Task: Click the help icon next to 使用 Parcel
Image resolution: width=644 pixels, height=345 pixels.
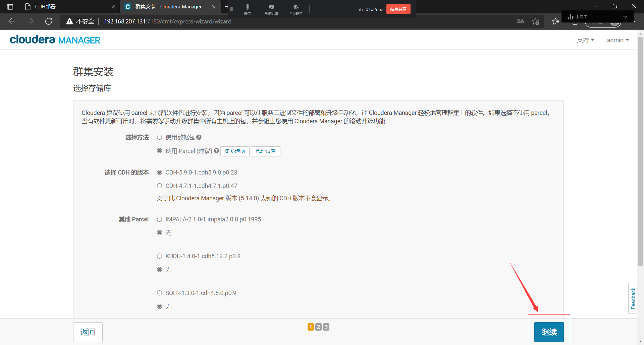Action: click(216, 151)
